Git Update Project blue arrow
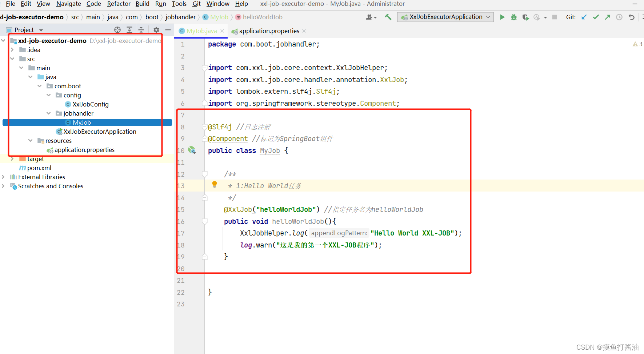The image size is (644, 354). pyautogui.click(x=584, y=17)
